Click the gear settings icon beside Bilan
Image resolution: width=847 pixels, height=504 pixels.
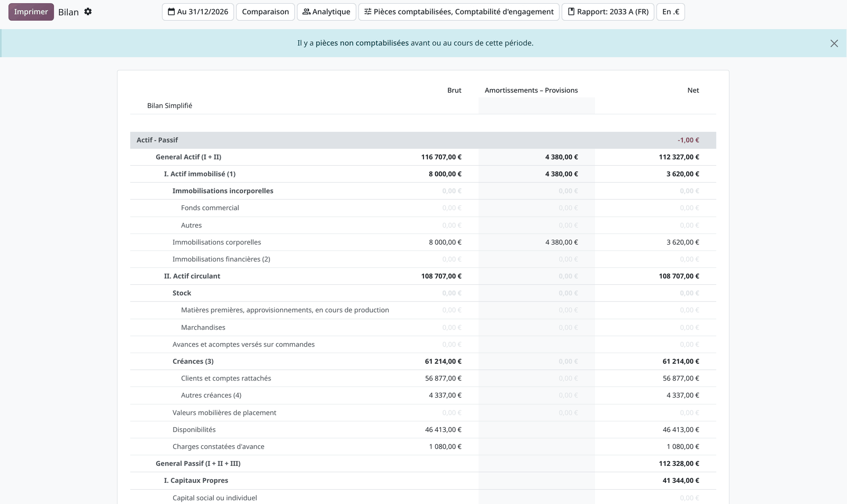click(88, 12)
